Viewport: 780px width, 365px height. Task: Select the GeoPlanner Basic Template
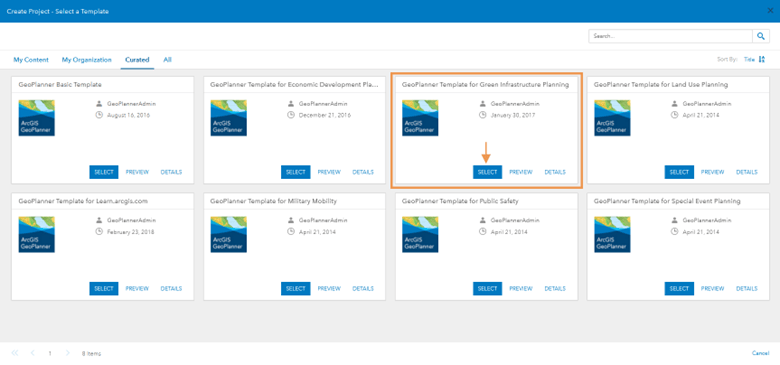point(104,172)
